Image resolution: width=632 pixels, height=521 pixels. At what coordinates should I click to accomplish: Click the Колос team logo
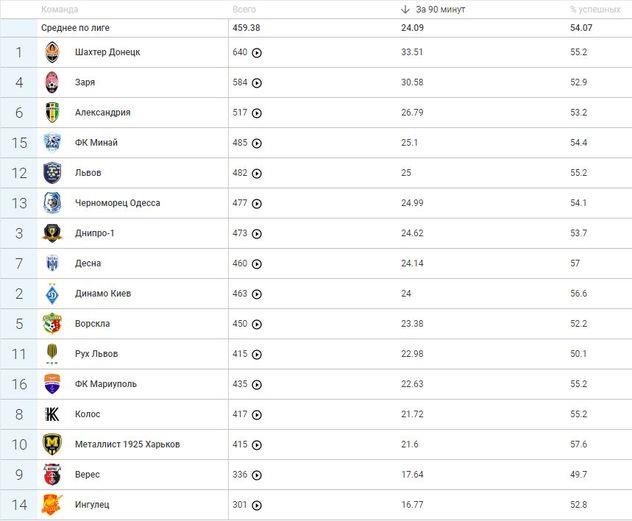tap(52, 414)
